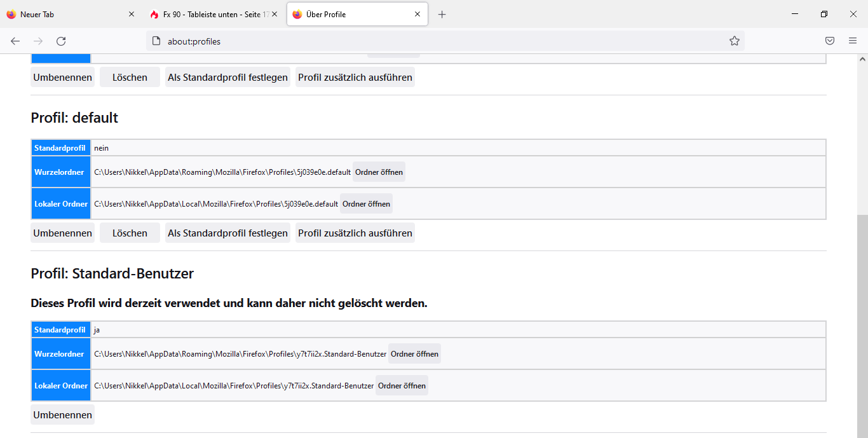
Task: Bookmark this page with the star icon
Action: point(734,41)
